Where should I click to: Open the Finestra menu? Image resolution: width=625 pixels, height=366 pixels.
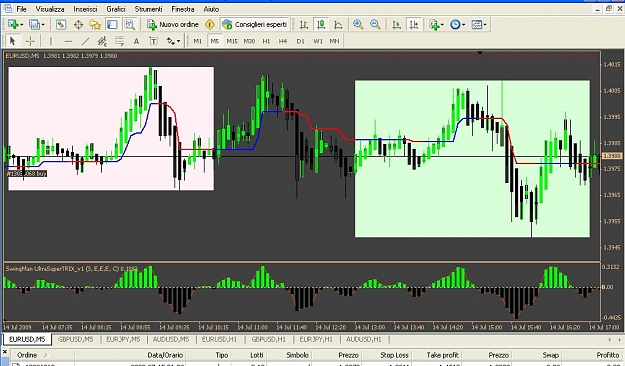point(183,9)
